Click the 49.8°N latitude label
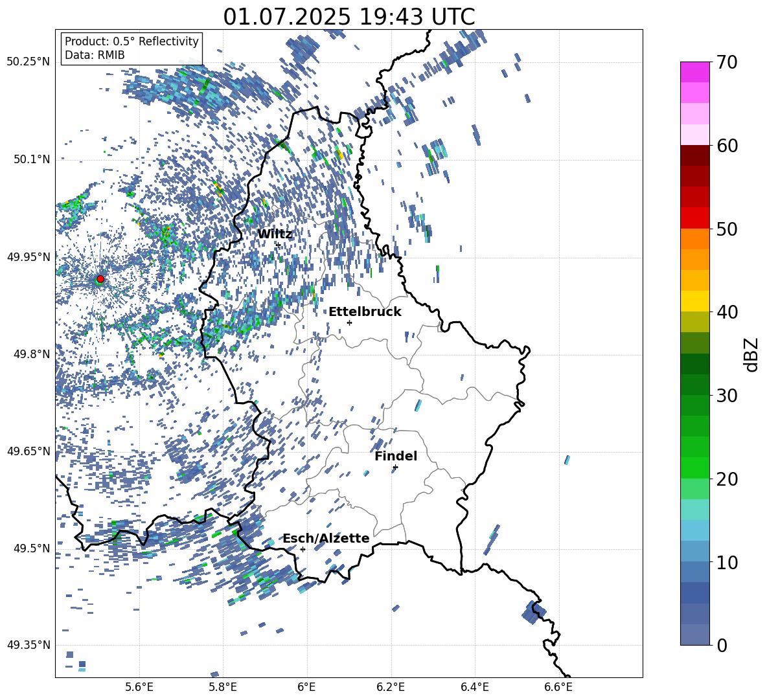The image size is (767, 700). [31, 354]
